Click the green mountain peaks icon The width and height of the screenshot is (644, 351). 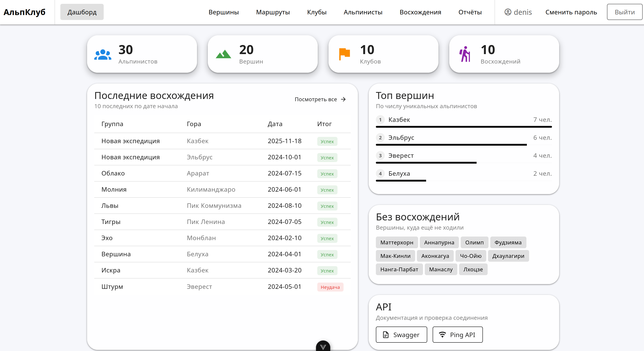[223, 54]
